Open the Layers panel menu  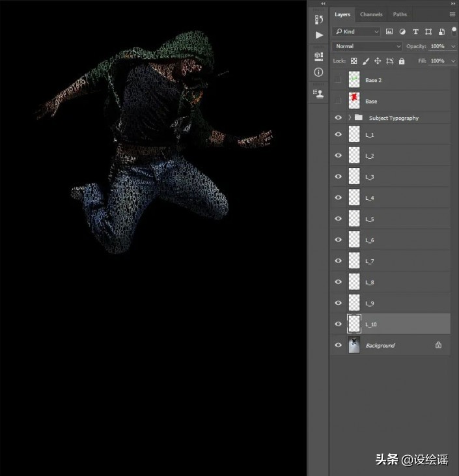click(452, 14)
